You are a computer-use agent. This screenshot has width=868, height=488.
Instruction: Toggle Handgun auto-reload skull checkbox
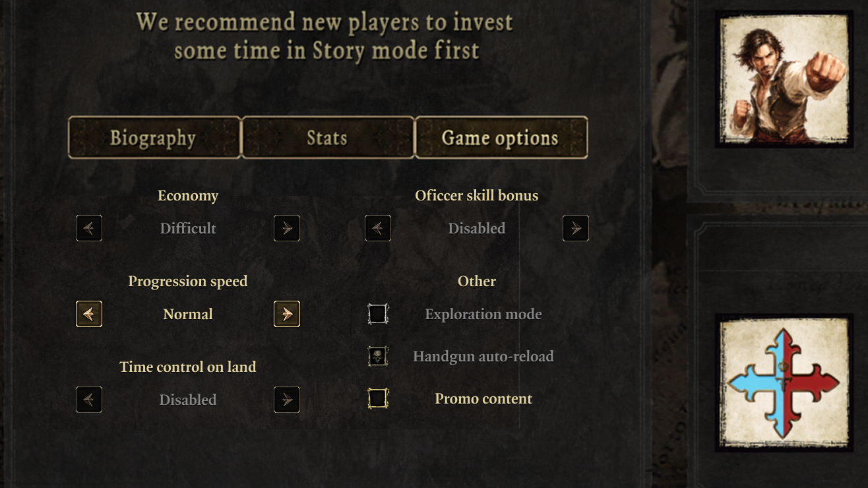click(x=378, y=356)
